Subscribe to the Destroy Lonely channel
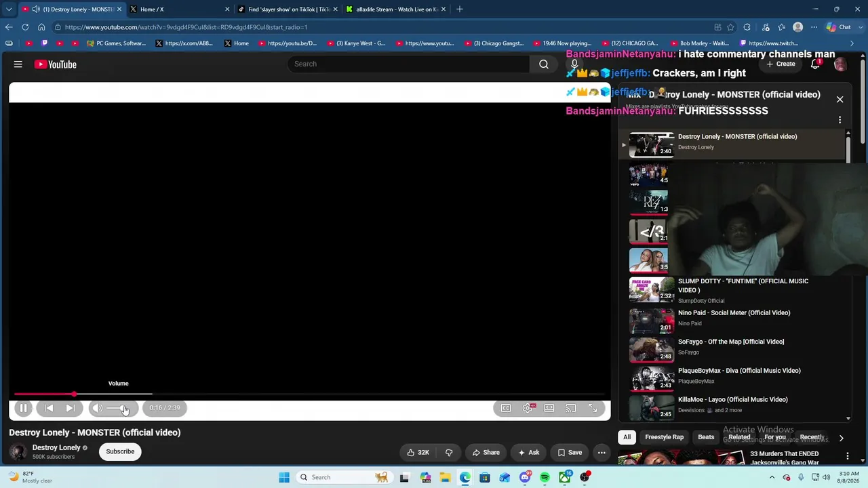The width and height of the screenshot is (868, 488). pos(120,451)
